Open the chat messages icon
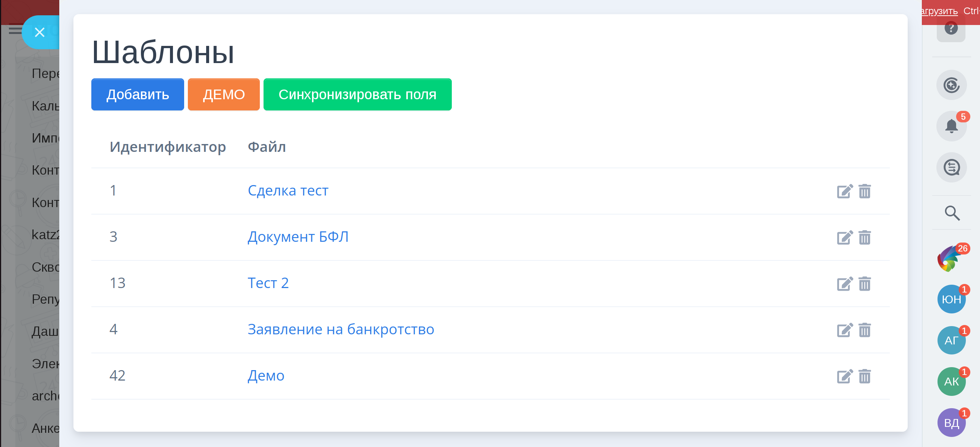The height and width of the screenshot is (447, 980). coord(951,167)
